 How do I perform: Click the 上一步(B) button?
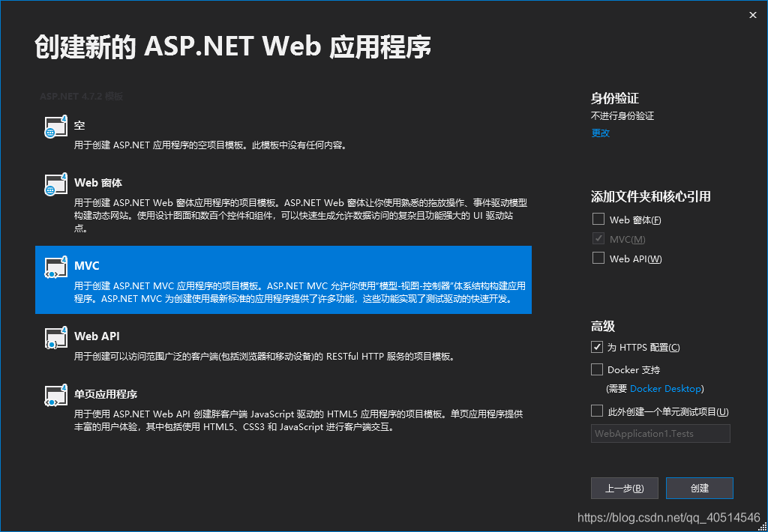click(x=625, y=488)
